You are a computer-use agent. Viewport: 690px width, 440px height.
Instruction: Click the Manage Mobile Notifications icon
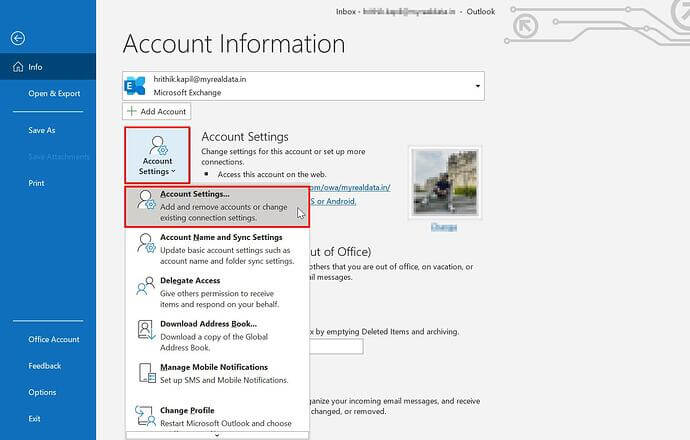click(x=145, y=373)
